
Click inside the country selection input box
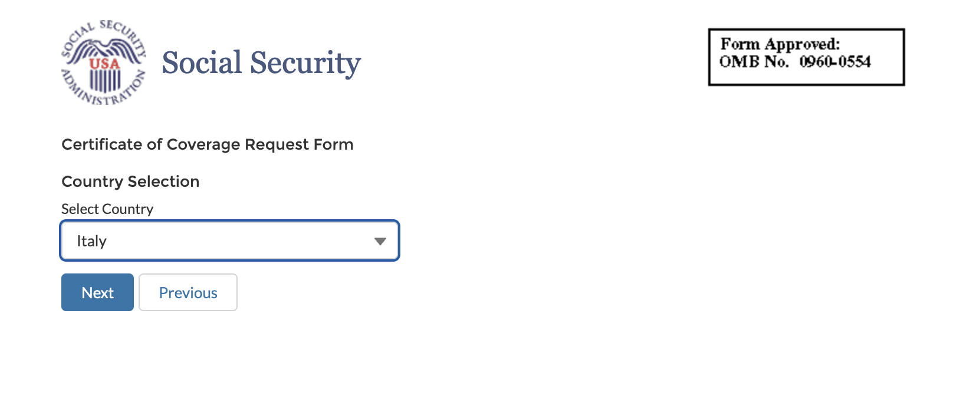[230, 240]
